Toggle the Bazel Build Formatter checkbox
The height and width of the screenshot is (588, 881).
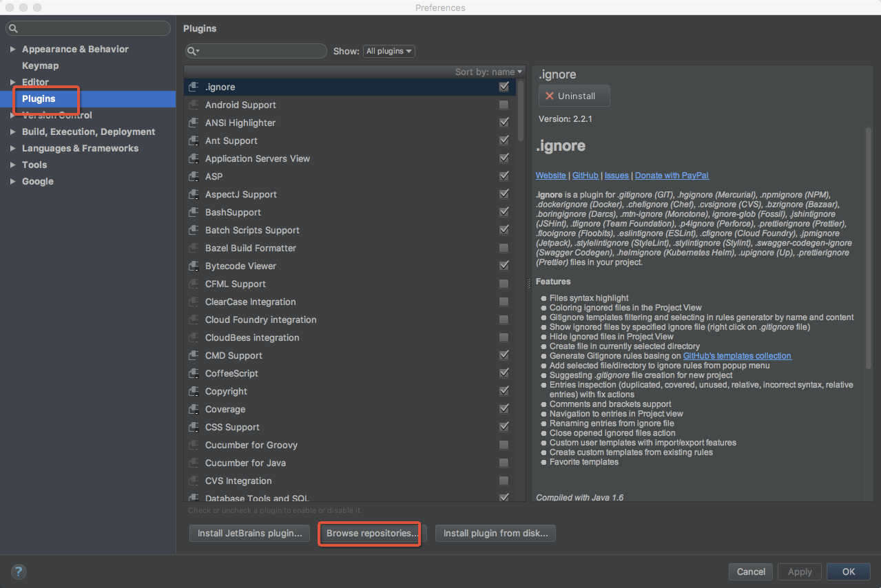[504, 248]
